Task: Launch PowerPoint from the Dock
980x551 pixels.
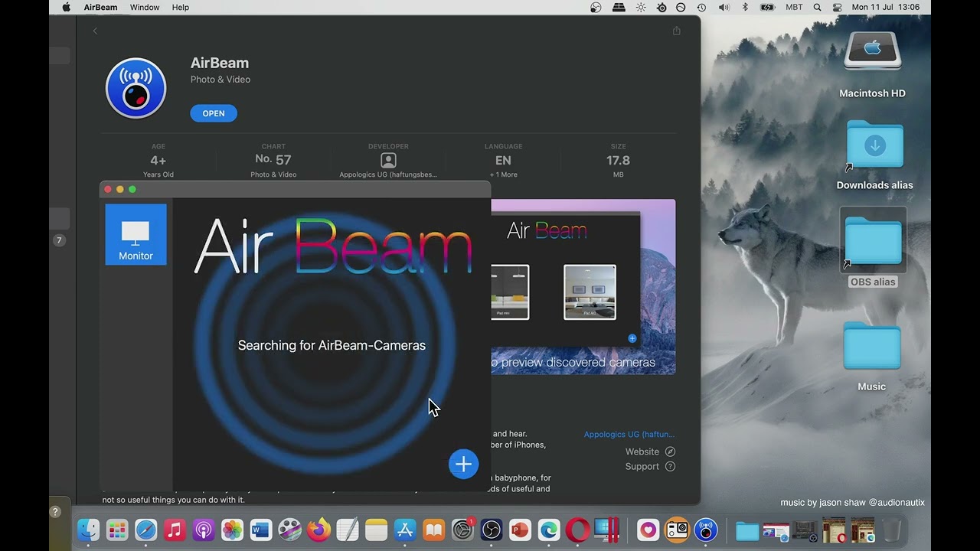Action: point(520,530)
